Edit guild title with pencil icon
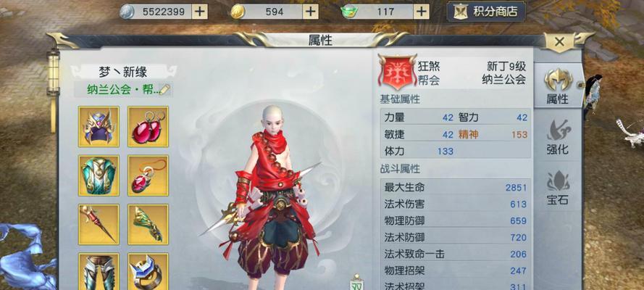Viewport: 644px width, 290px height. pyautogui.click(x=164, y=89)
